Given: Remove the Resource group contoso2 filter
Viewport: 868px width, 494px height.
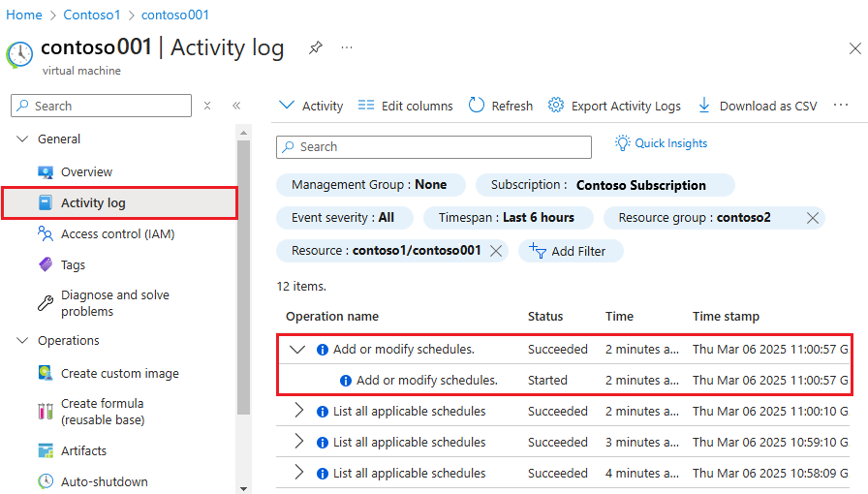Looking at the screenshot, I should click(813, 218).
